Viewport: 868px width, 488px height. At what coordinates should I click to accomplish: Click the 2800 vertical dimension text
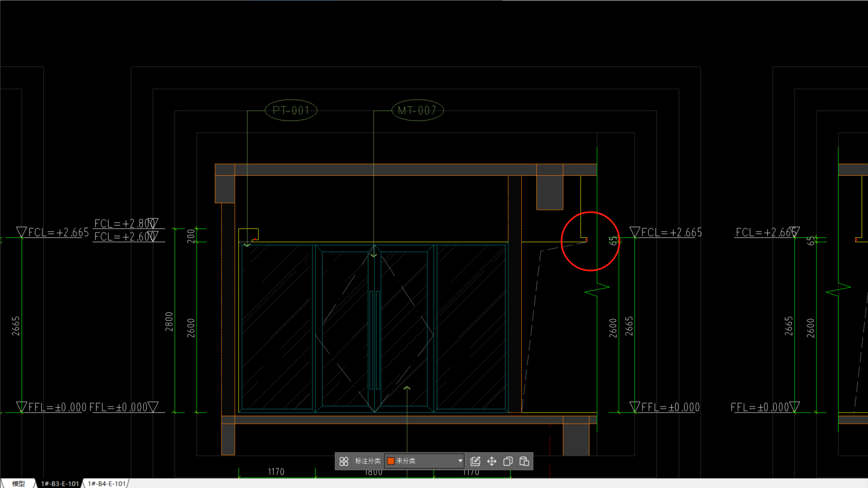coord(169,321)
